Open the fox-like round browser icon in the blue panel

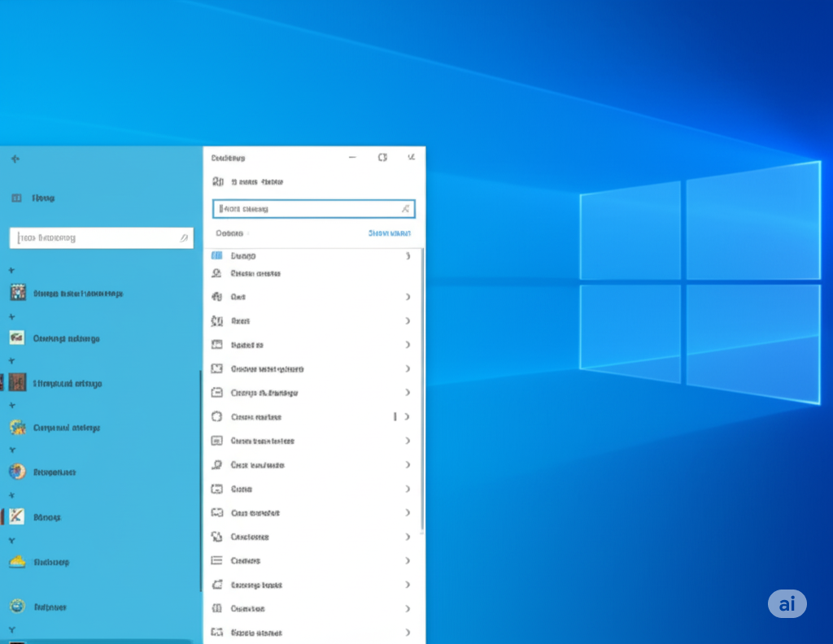point(17,472)
